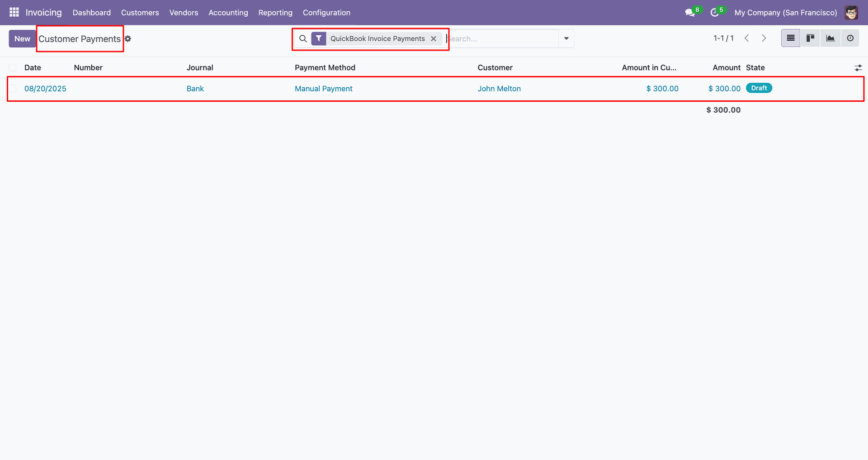Switch to list view
This screenshot has height=460, width=868.
(x=791, y=38)
